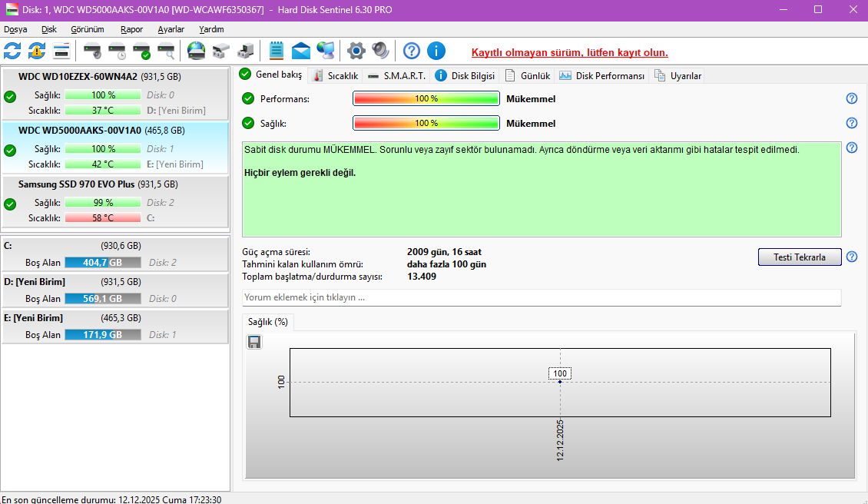Viewport: 868px width, 504px height.
Task: Click the disk with clock test icon
Action: [117, 51]
